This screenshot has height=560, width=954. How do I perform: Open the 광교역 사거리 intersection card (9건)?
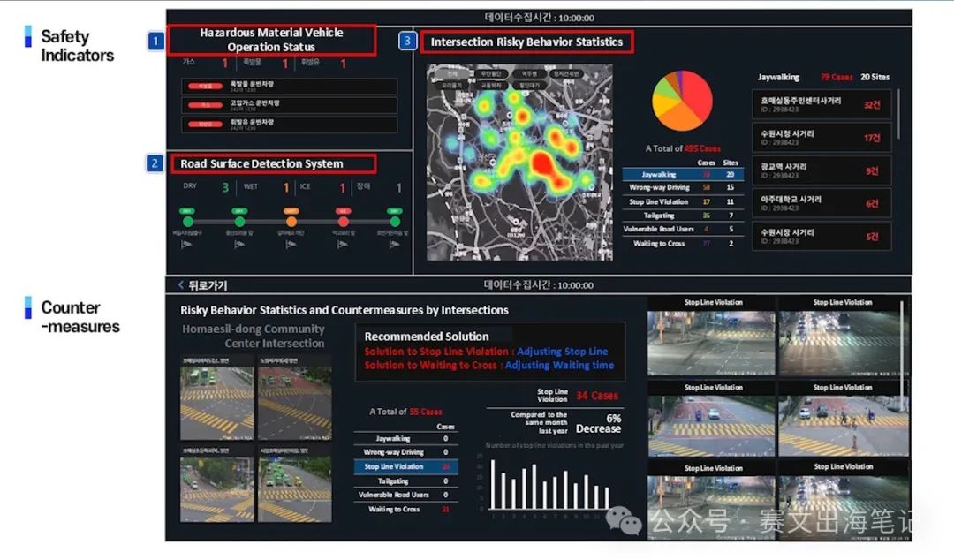pyautogui.click(x=821, y=170)
